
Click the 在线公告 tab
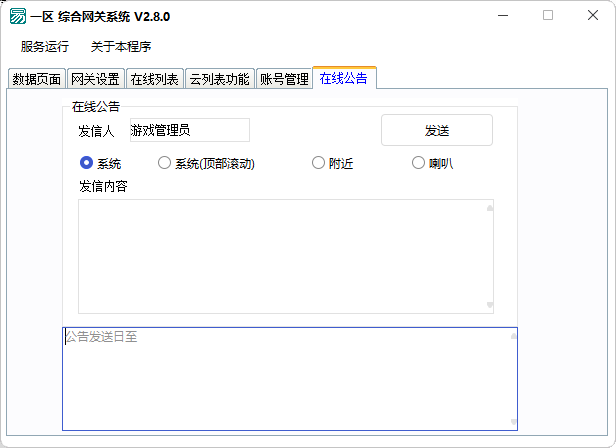pyautogui.click(x=344, y=78)
